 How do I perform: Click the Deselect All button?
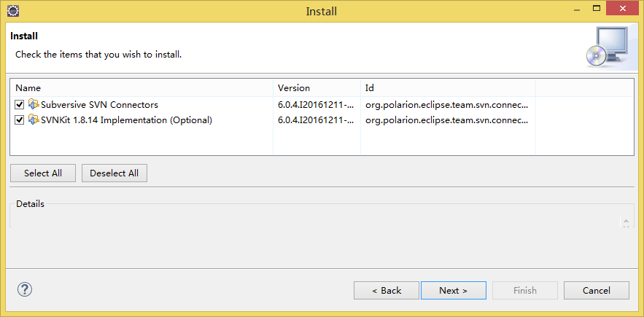point(115,173)
